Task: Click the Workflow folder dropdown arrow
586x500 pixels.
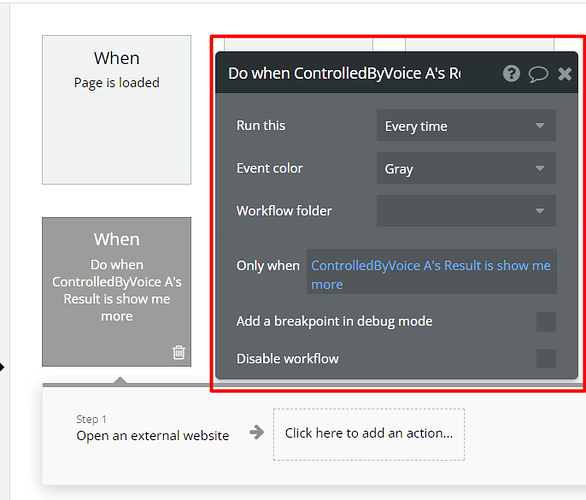Action: (539, 211)
